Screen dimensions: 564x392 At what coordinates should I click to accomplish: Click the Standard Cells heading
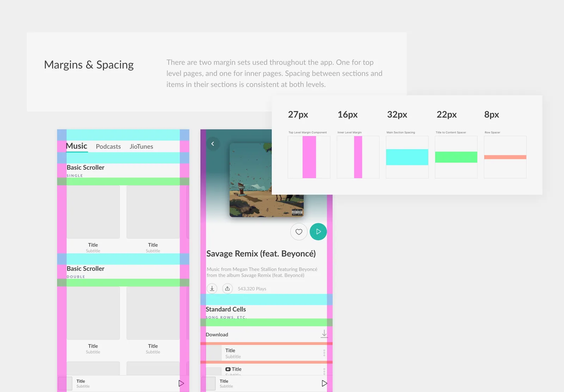(x=226, y=309)
